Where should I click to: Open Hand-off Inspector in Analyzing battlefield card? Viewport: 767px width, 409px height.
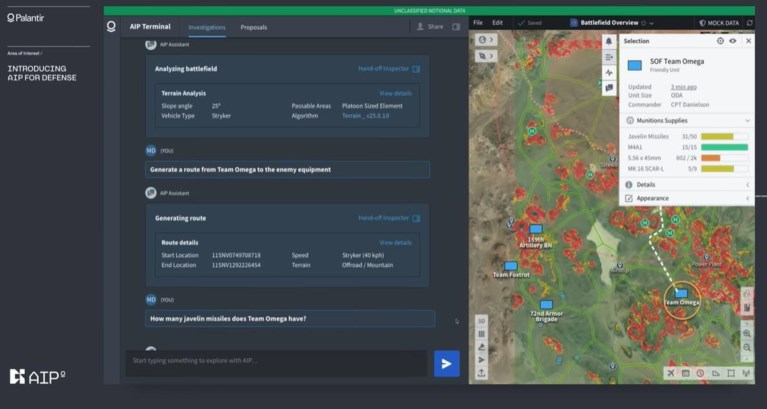[389, 69]
